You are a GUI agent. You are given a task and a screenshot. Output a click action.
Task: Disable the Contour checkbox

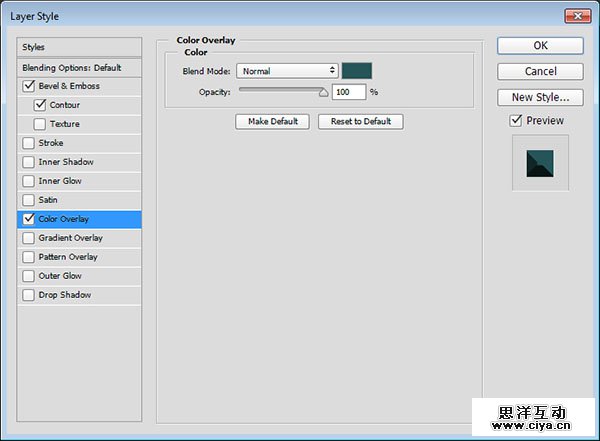coord(40,105)
